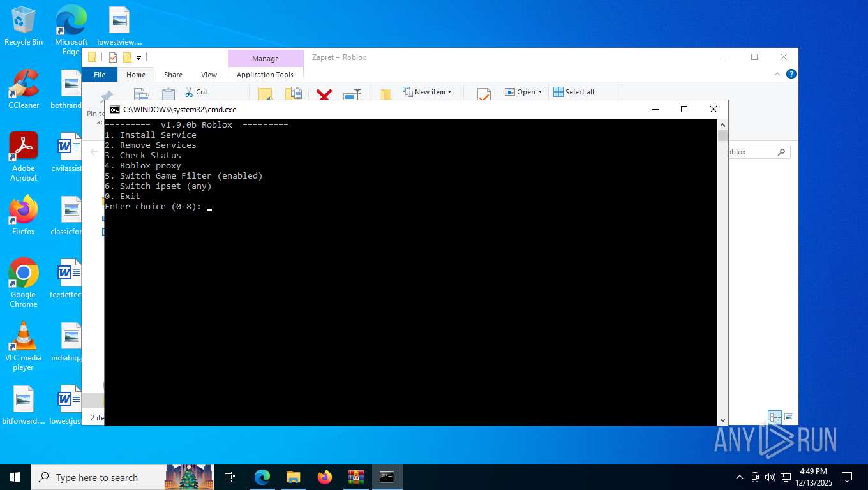Image resolution: width=868 pixels, height=490 pixels.
Task: Open the volume control in system tray
Action: click(770, 477)
